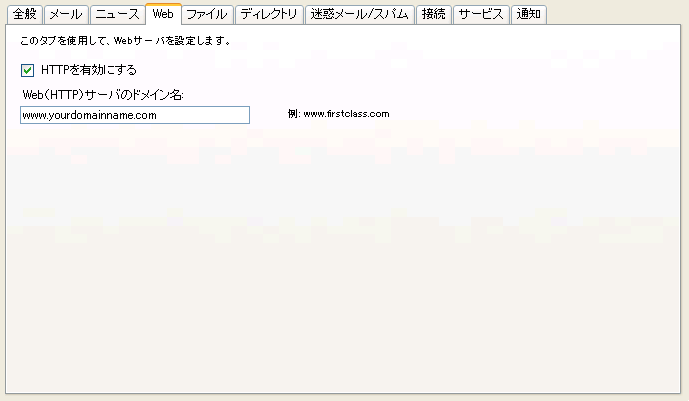
Task: Click the Web(HTTP)サーバのドメイン名 label
Action: coord(103,94)
